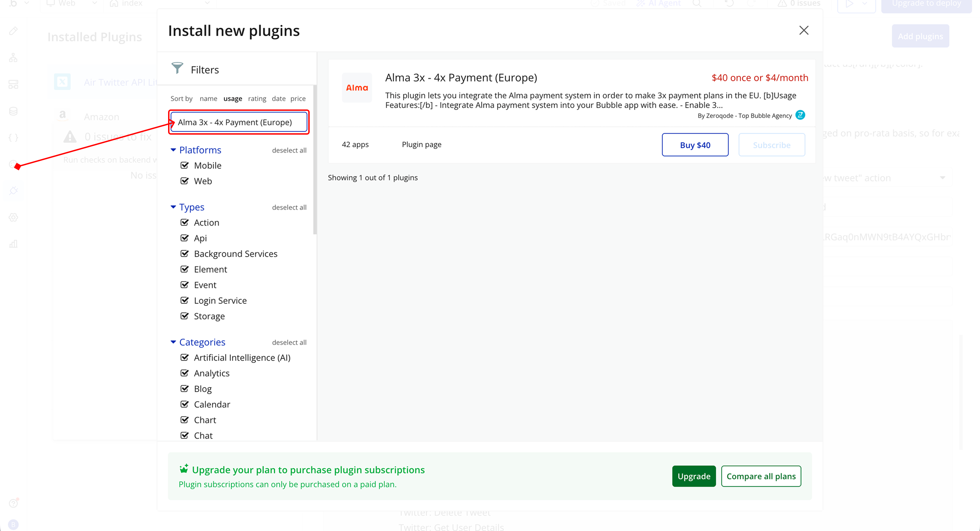Click the Mobile checkbox icon
The height and width of the screenshot is (531, 980).
184,165
